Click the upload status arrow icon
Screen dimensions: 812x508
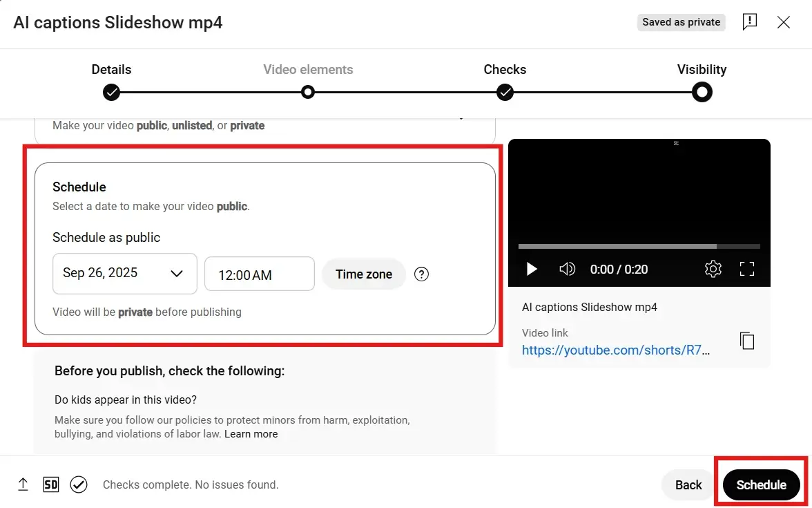[23, 485]
